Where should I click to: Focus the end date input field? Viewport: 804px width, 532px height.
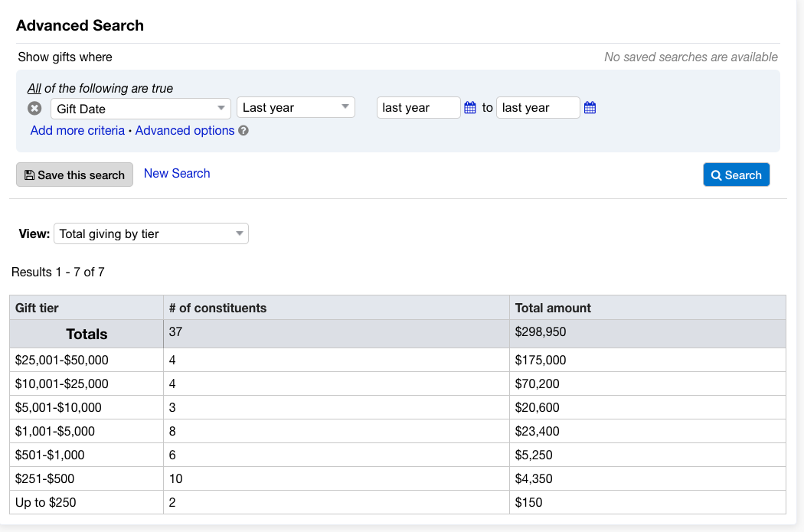(538, 108)
